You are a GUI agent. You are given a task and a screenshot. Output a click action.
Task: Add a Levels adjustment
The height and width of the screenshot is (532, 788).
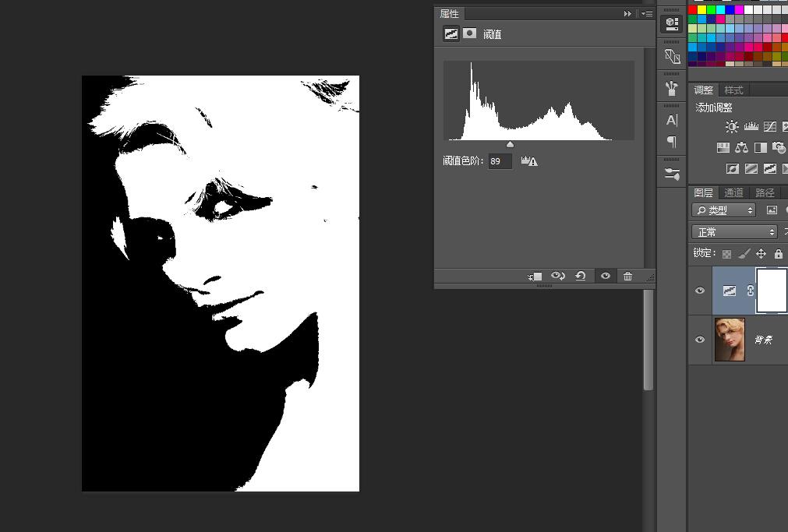(751, 127)
